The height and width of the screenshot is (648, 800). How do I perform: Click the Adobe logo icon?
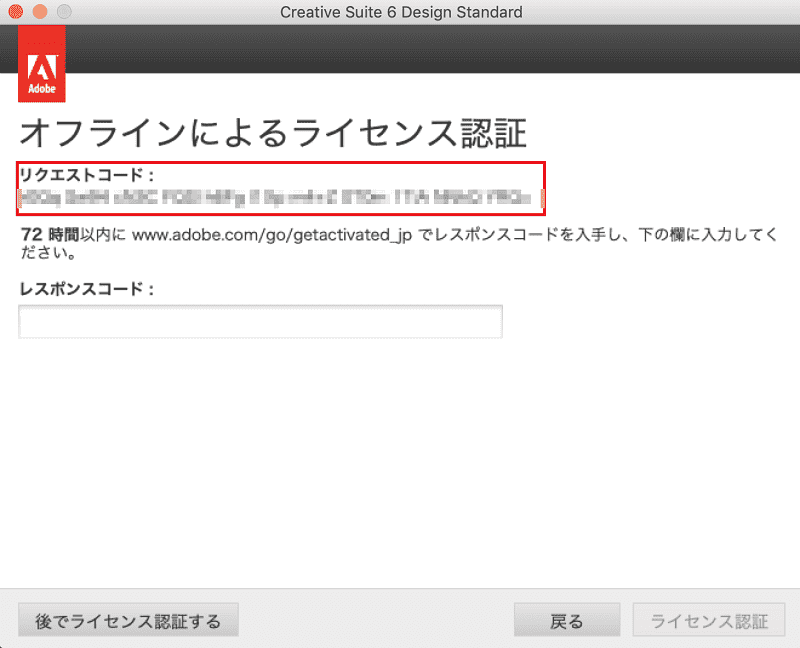(42, 64)
